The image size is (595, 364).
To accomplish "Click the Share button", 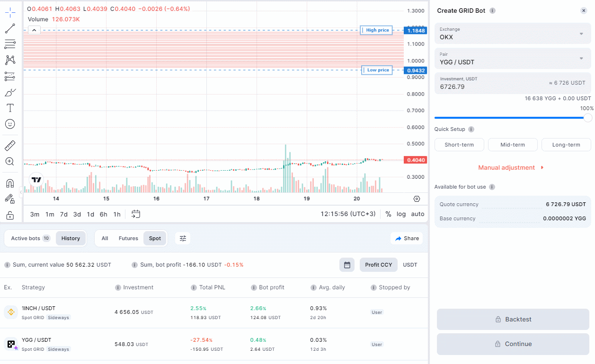I will tap(407, 238).
